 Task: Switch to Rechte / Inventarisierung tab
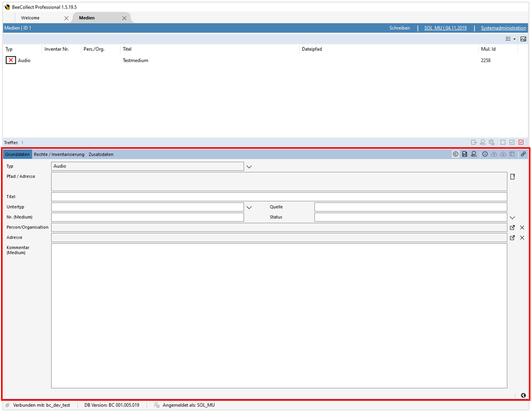(59, 154)
